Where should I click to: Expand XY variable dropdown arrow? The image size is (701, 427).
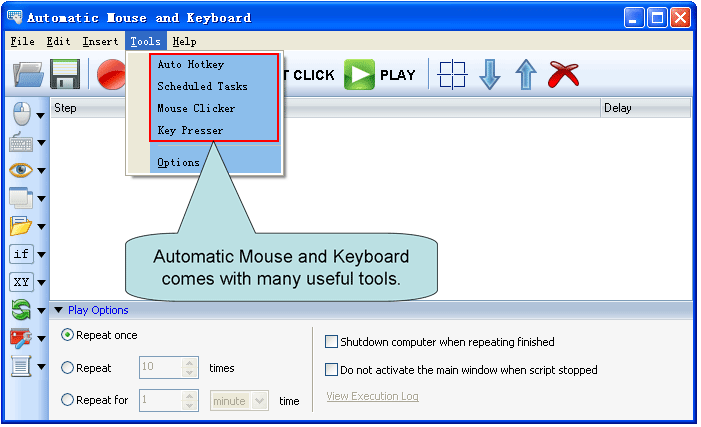[42, 283]
